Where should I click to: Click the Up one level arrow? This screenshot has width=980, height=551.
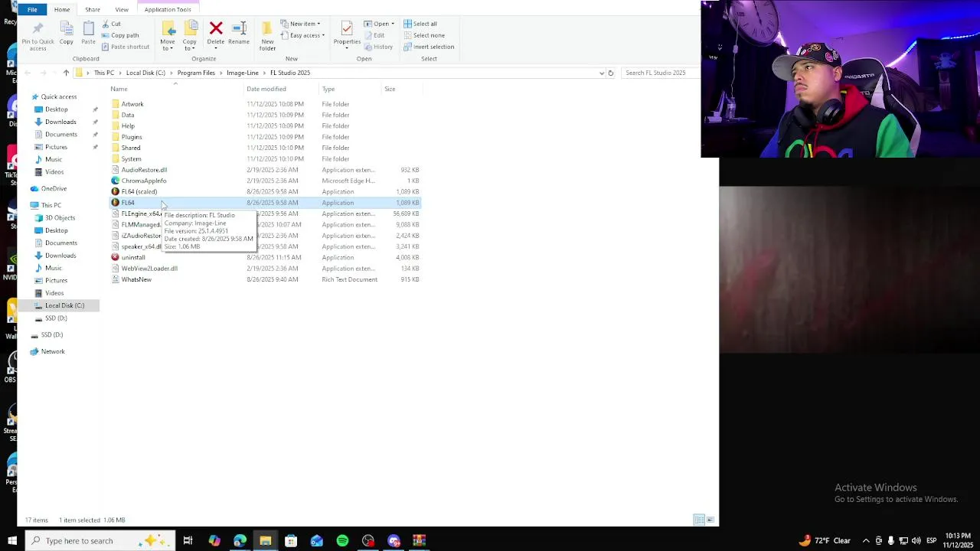(x=66, y=73)
